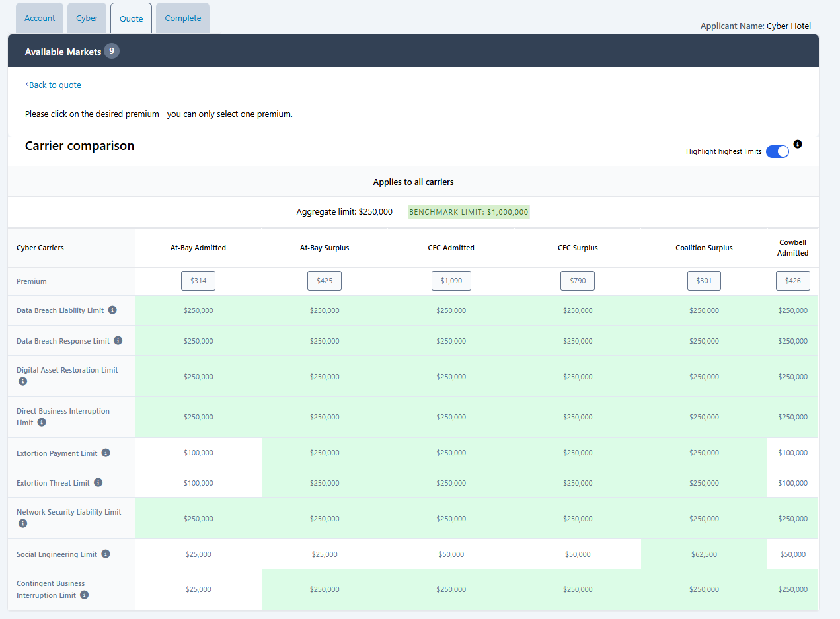The height and width of the screenshot is (619, 840).
Task: Click the At-Bay Admitted column header
Action: (198, 248)
